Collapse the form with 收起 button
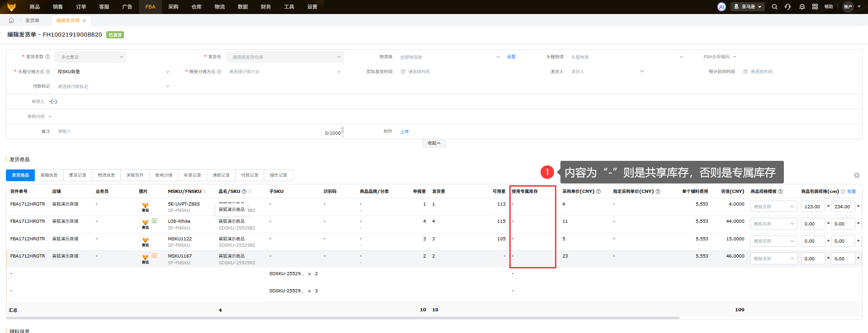Viewport: 868px width, 333px height. (x=434, y=143)
